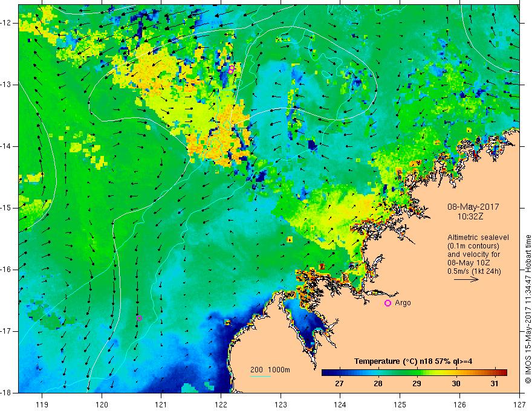Click the latitude axis label "-15"
The height and width of the screenshot is (411, 532).
tap(6, 208)
